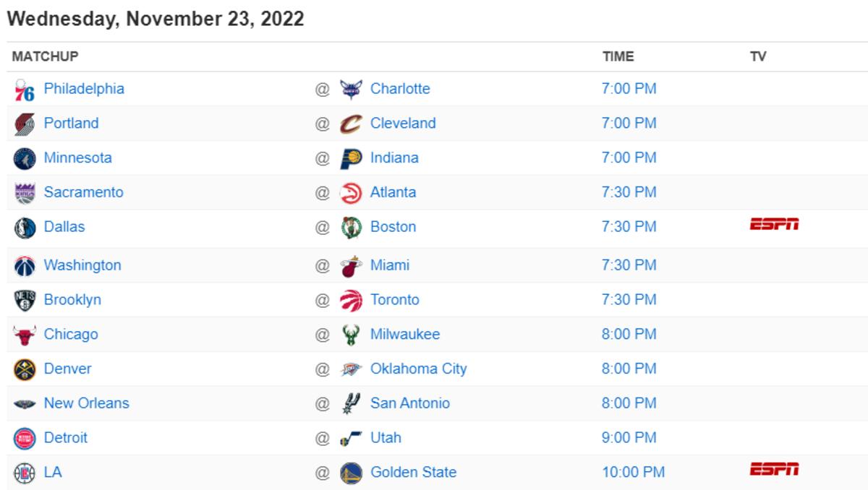Click the Boston Celtics logo
This screenshot has width=868, height=490.
[x=351, y=228]
